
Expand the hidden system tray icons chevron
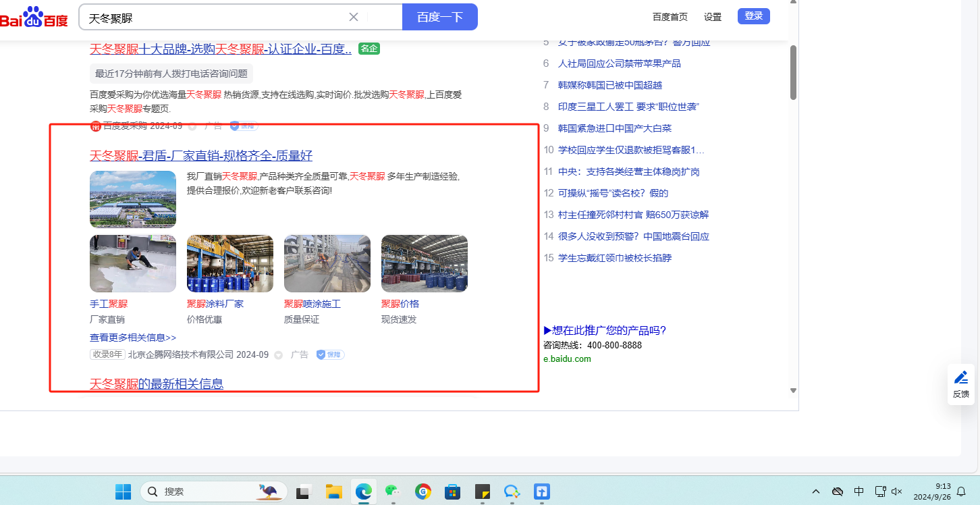816,491
